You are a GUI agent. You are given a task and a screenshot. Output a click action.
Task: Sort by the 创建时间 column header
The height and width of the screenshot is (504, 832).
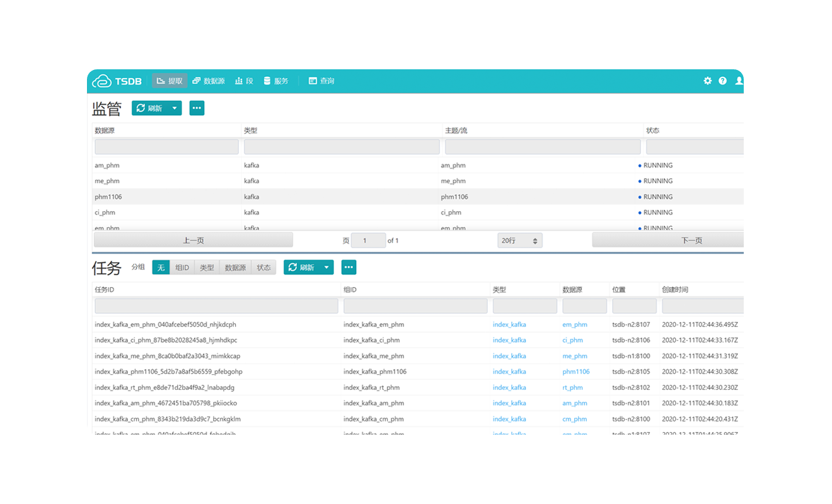pyautogui.click(x=675, y=290)
